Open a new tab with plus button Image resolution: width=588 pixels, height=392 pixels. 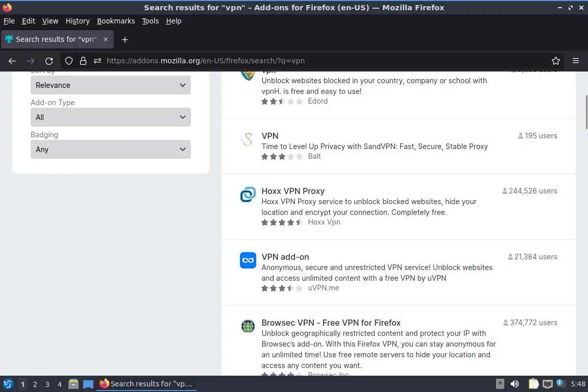tap(125, 40)
